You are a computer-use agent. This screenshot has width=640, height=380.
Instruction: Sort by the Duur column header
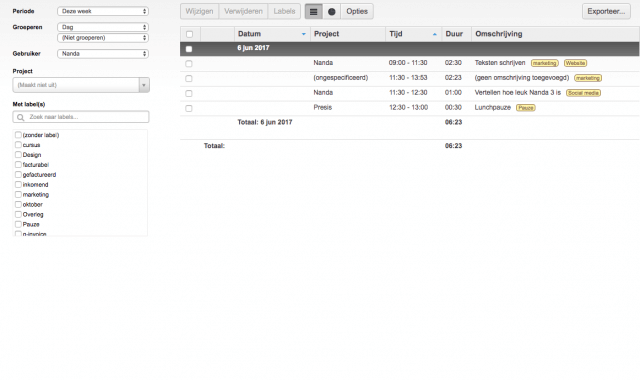(456, 34)
